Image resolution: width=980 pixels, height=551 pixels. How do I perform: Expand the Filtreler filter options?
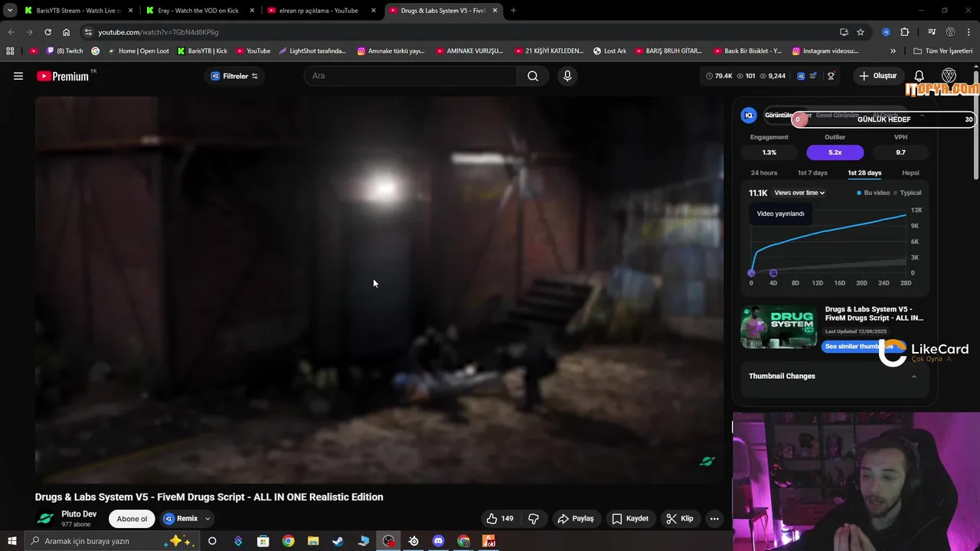pyautogui.click(x=234, y=76)
